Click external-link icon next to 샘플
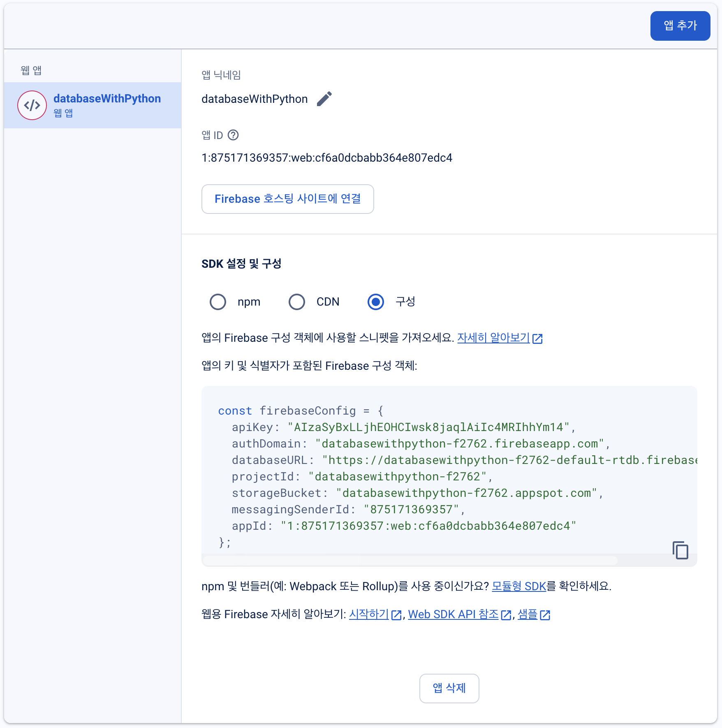Screen dimensions: 722x728 [x=545, y=615]
